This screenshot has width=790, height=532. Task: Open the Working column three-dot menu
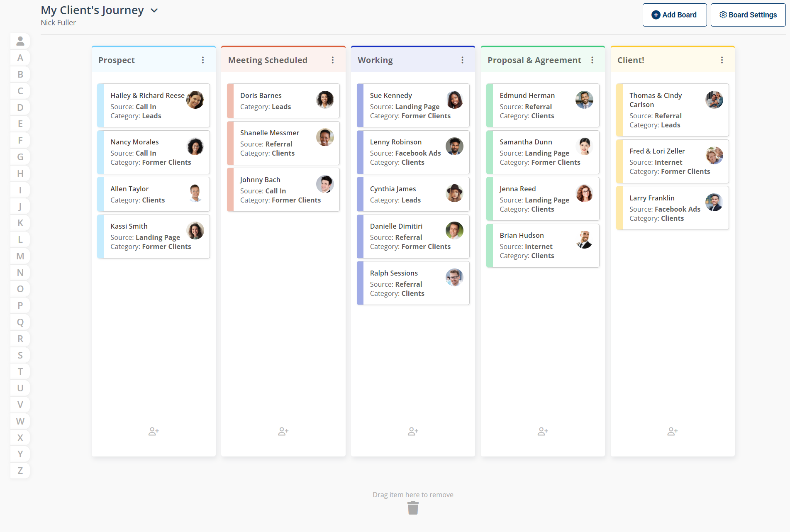(x=463, y=60)
